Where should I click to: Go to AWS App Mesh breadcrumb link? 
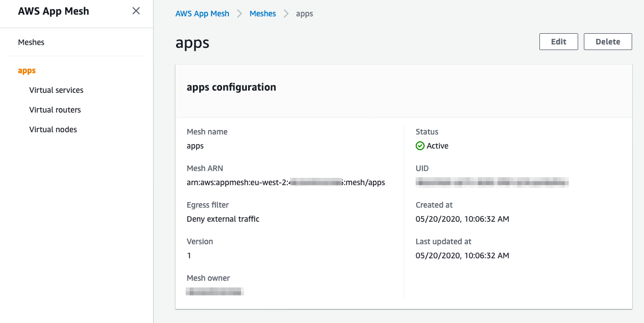[x=202, y=14]
